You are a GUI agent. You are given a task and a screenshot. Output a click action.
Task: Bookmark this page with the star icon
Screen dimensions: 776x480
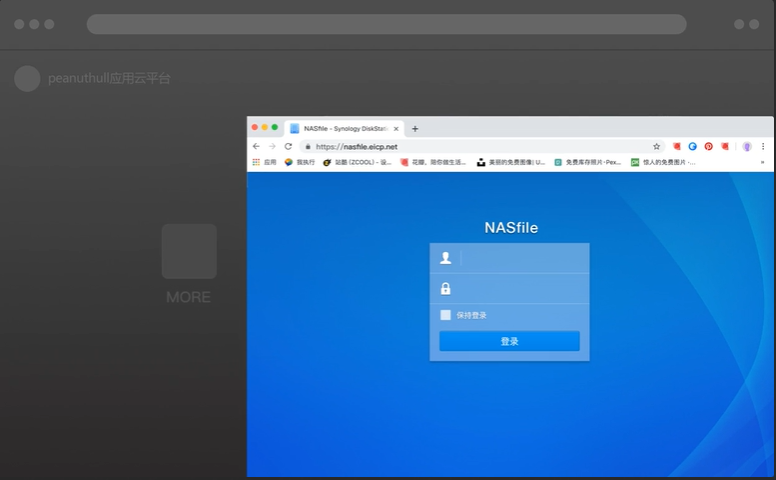point(657,146)
